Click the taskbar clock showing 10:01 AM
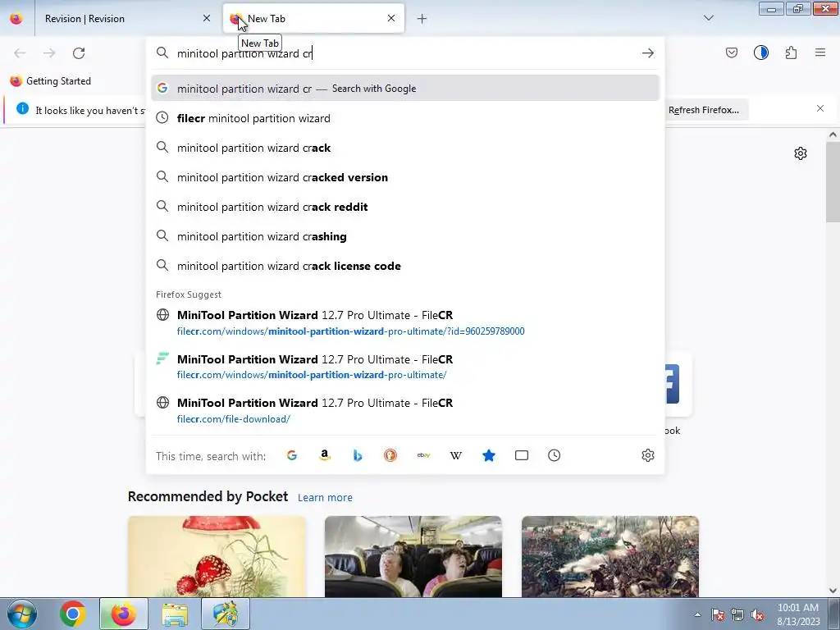The image size is (840, 630). [x=797, y=614]
